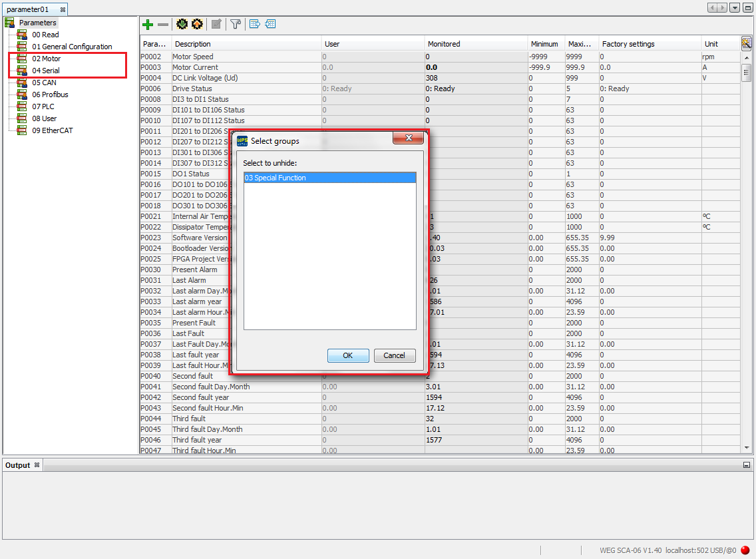The image size is (756, 559).
Task: Write parameters to drive via gear-upload icon
Action: pyautogui.click(x=197, y=25)
